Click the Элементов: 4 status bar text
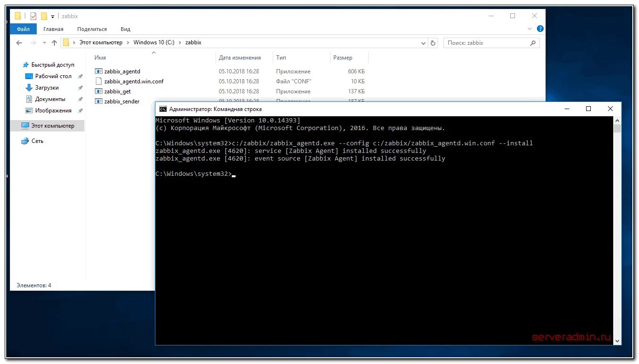Image resolution: width=639 pixels, height=364 pixels. pyautogui.click(x=34, y=285)
